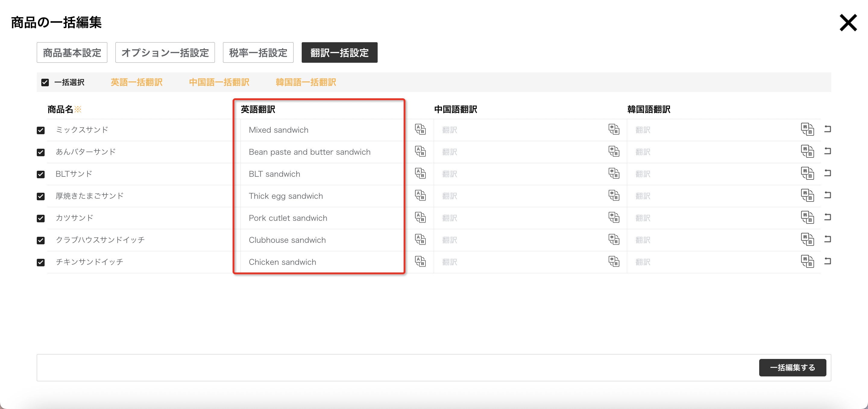Click Korean translate icon for BLTサンド

point(807,174)
